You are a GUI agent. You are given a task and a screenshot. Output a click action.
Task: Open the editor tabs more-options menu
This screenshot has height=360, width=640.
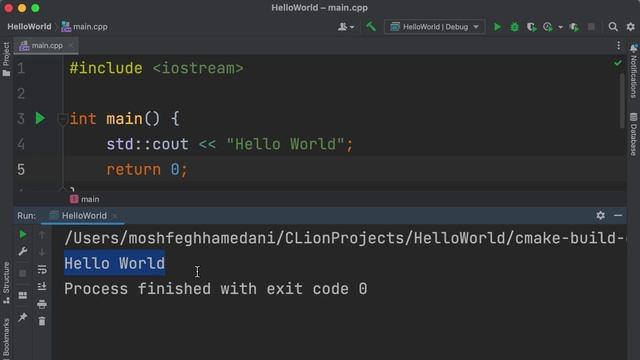618,46
